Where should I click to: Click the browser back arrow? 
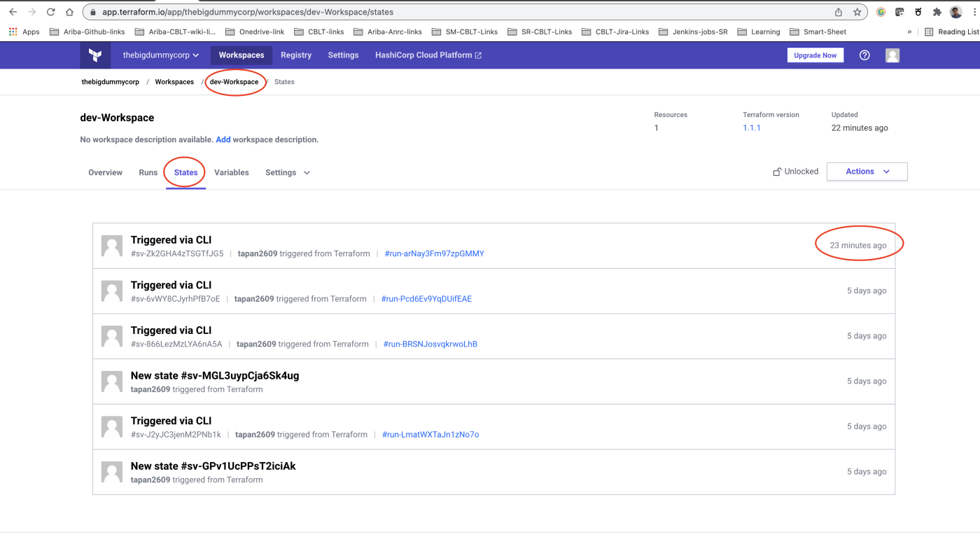coord(13,12)
